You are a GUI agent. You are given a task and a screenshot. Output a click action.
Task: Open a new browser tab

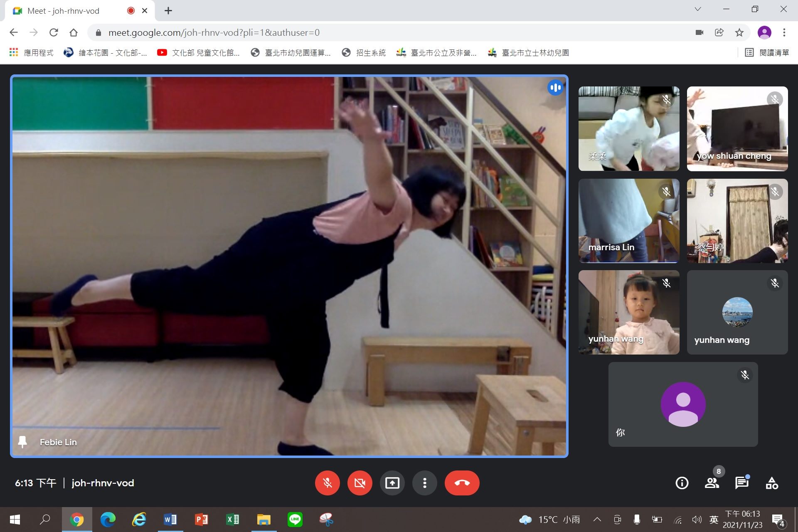(x=168, y=11)
